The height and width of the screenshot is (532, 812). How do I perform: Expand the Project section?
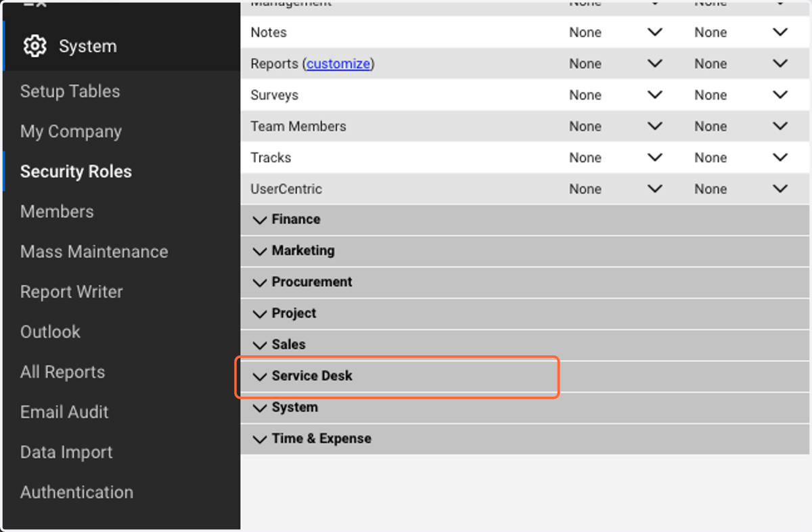[x=525, y=313]
